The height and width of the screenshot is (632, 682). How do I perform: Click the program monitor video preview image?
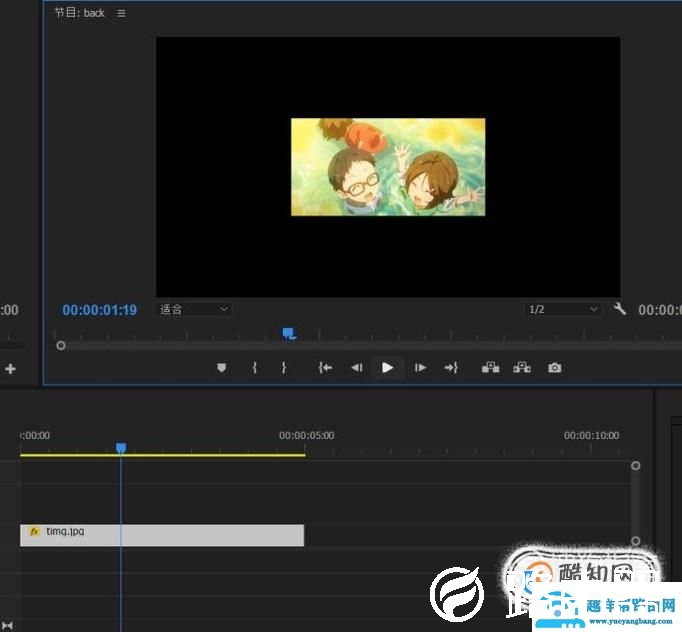388,167
